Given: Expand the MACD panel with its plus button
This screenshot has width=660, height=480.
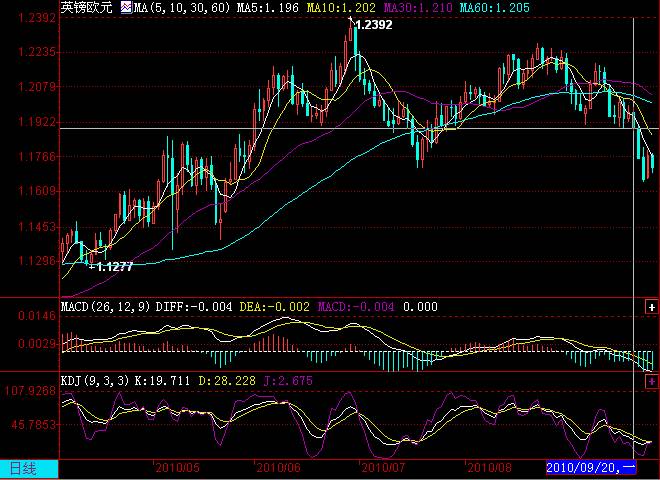Looking at the screenshot, I should (651, 307).
